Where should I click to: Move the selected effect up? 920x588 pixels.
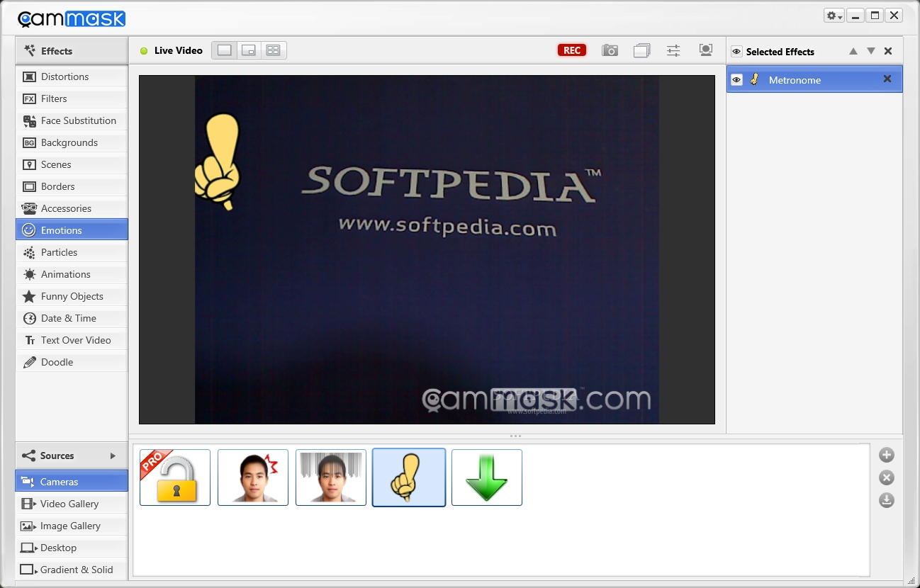coord(853,51)
